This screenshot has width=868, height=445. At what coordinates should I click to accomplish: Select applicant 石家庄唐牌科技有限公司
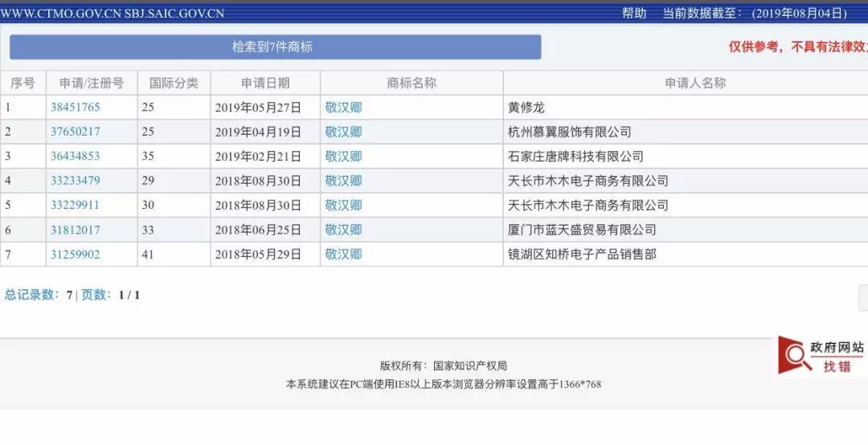(575, 156)
